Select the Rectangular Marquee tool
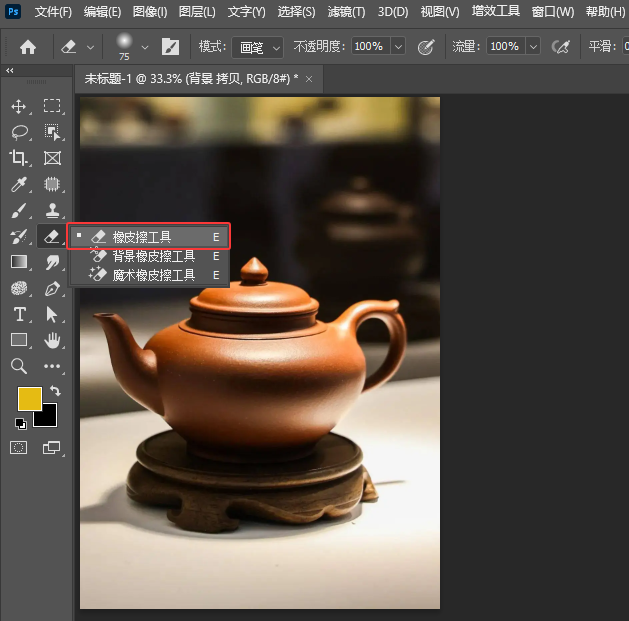The width and height of the screenshot is (629, 621). click(52, 106)
